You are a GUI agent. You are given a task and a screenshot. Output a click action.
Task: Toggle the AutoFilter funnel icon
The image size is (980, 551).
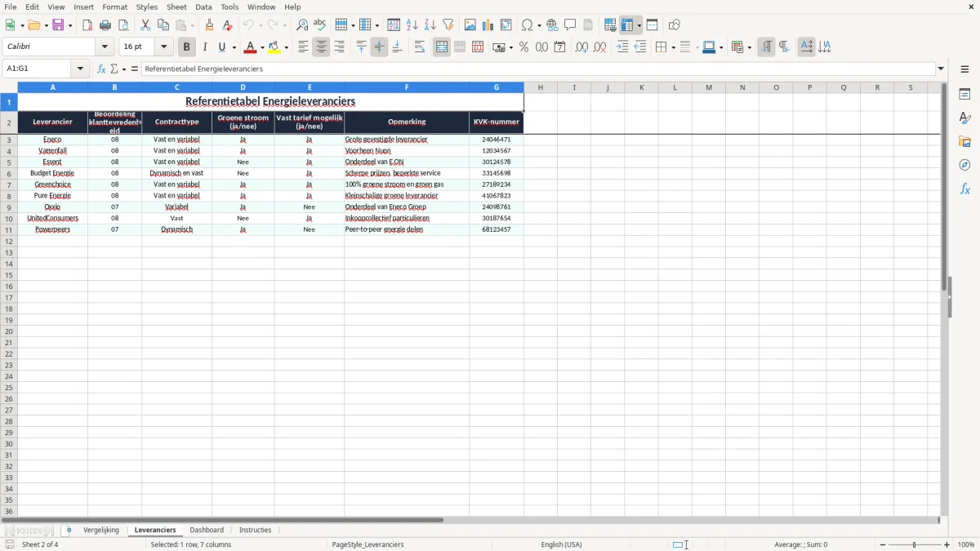pos(448,25)
